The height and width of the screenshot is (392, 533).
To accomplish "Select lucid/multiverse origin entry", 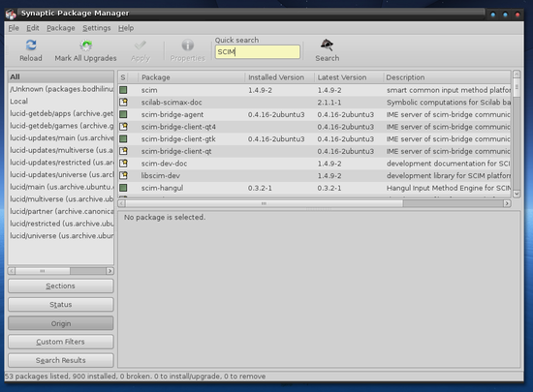I will [x=61, y=198].
